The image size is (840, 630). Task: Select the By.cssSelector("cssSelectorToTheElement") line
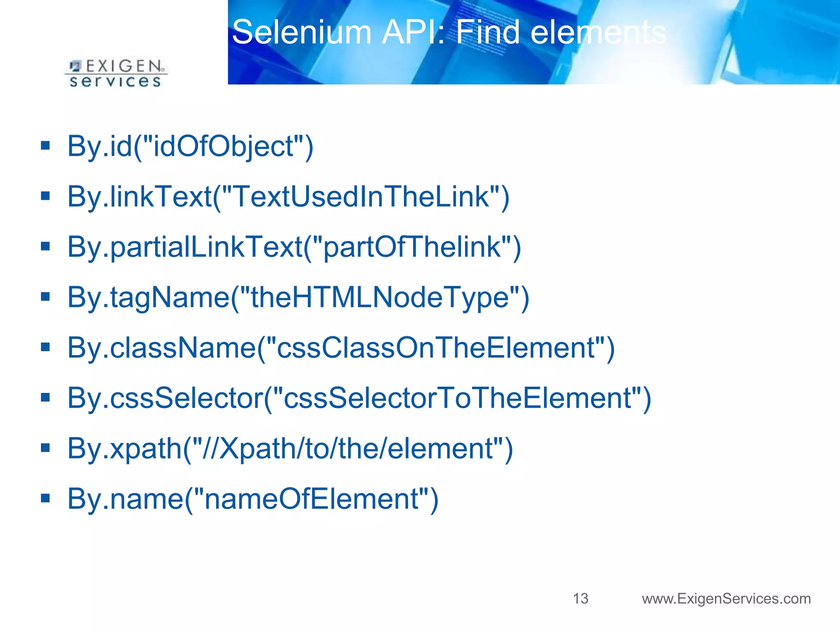coord(359,398)
